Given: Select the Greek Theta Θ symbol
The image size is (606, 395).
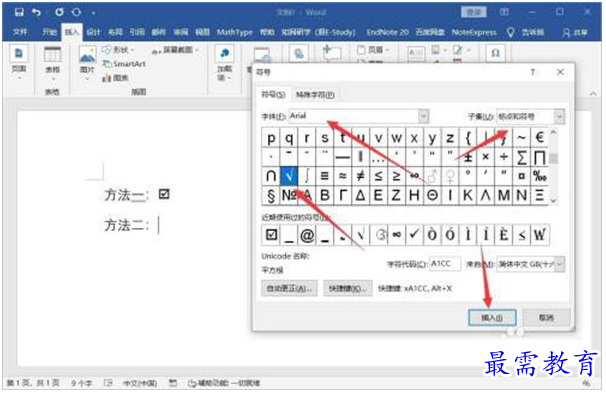Looking at the screenshot, I should click(x=432, y=196).
